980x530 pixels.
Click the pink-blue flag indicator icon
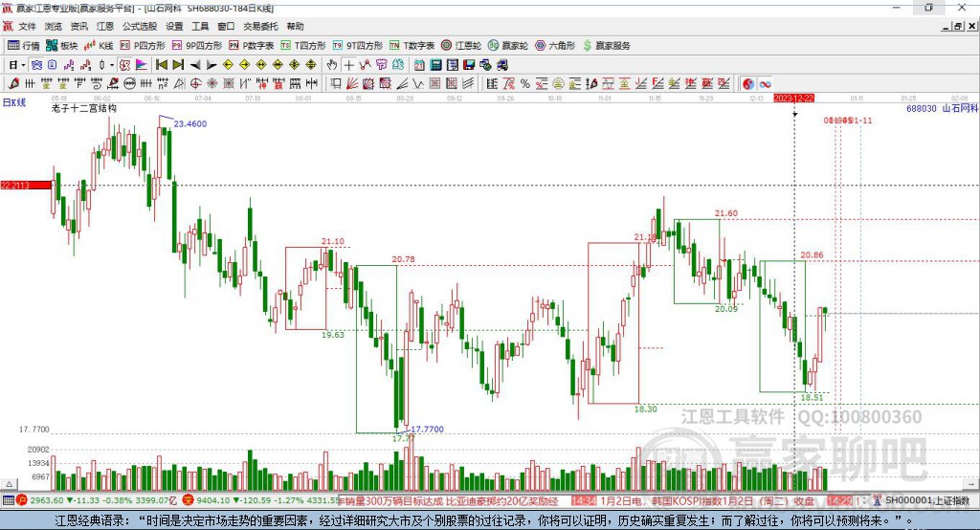[142, 65]
